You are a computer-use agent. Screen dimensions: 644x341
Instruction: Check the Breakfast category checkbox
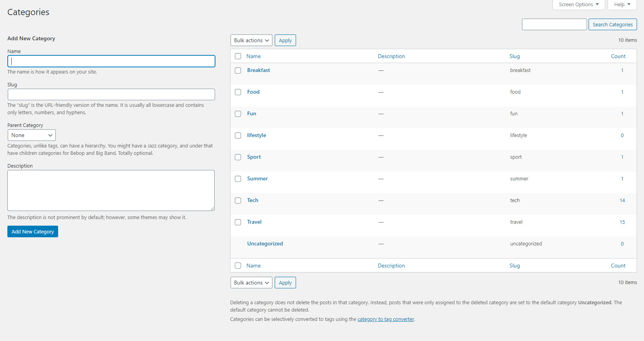(x=238, y=70)
